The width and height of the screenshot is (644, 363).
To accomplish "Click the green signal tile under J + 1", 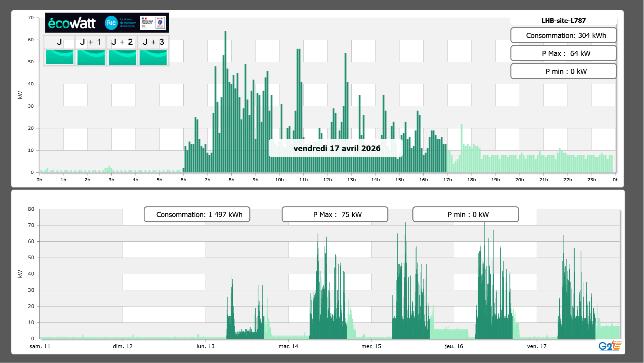I will (91, 57).
